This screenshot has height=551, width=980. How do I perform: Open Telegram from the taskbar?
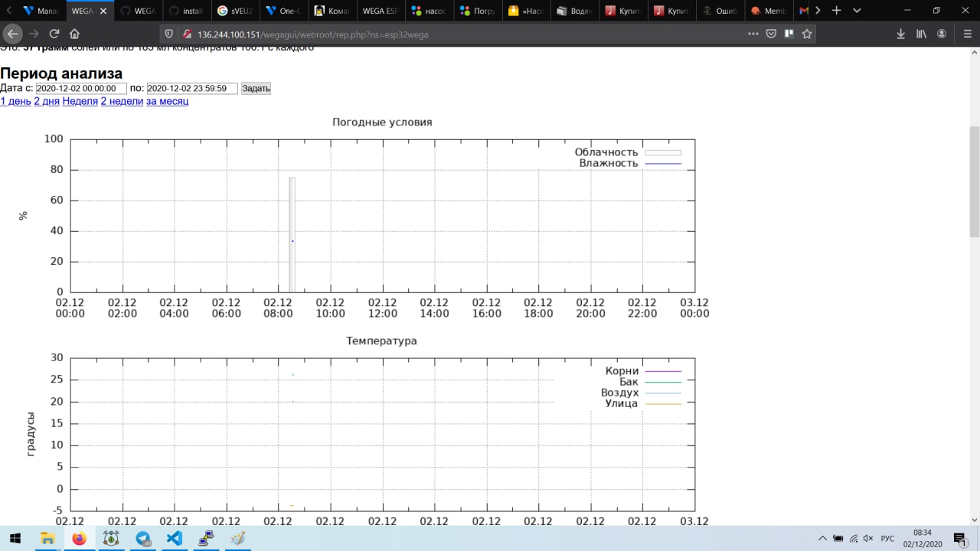pyautogui.click(x=143, y=538)
